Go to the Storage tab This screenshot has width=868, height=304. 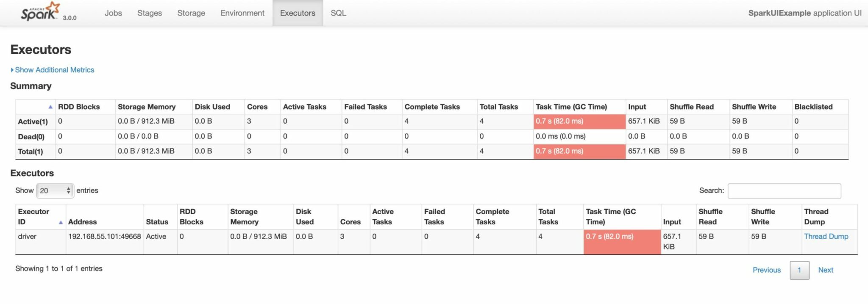[191, 13]
